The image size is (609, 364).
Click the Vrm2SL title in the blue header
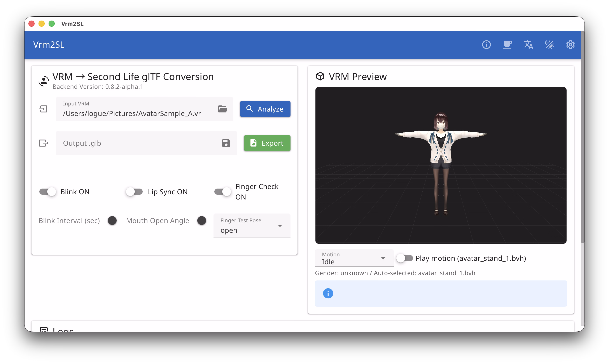pos(49,45)
